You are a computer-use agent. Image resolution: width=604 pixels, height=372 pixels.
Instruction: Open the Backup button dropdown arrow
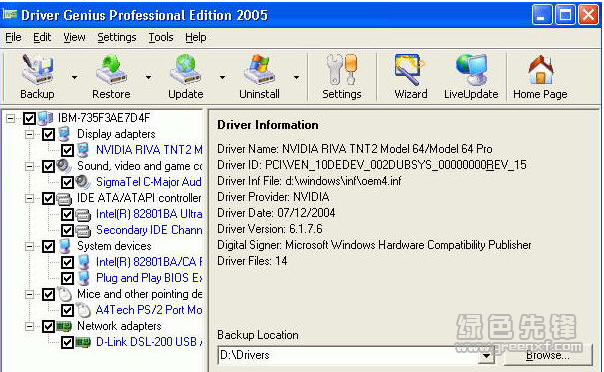point(74,77)
